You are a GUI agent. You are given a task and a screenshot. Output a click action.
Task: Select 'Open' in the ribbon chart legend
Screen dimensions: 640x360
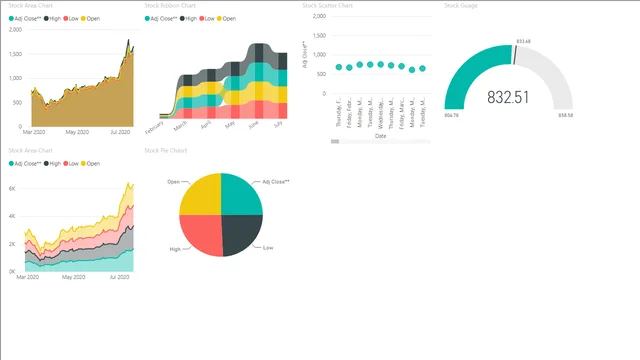click(226, 18)
